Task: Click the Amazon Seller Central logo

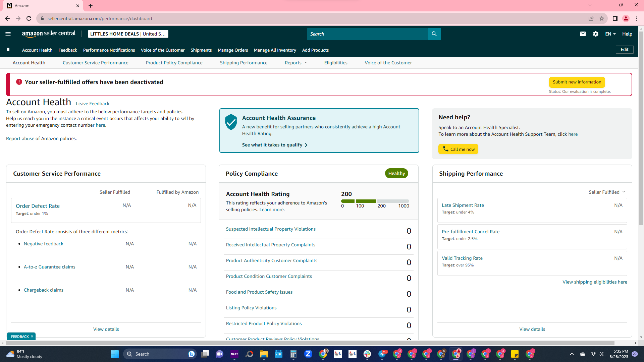Action: point(49,34)
